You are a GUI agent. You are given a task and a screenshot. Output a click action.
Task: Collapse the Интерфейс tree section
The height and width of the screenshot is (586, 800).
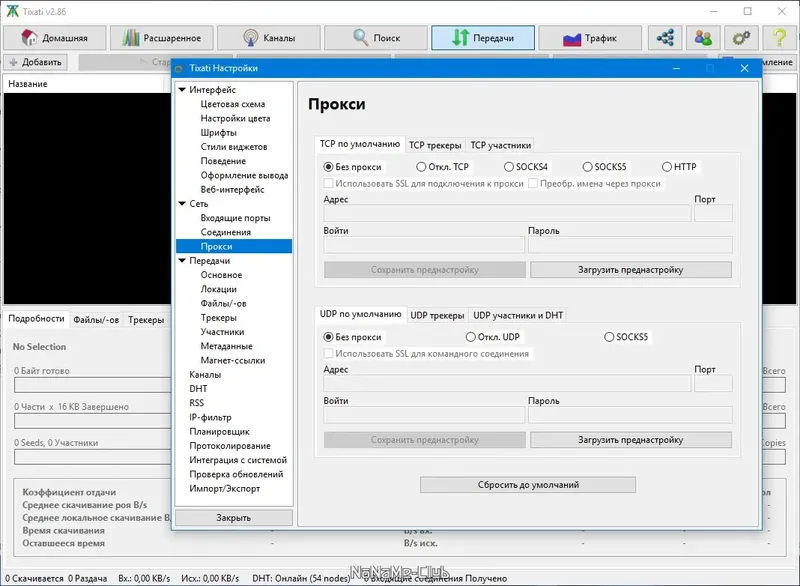pos(182,89)
